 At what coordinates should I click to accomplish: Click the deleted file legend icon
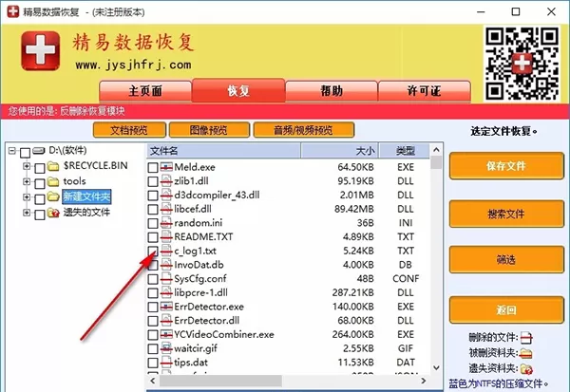click(x=526, y=338)
